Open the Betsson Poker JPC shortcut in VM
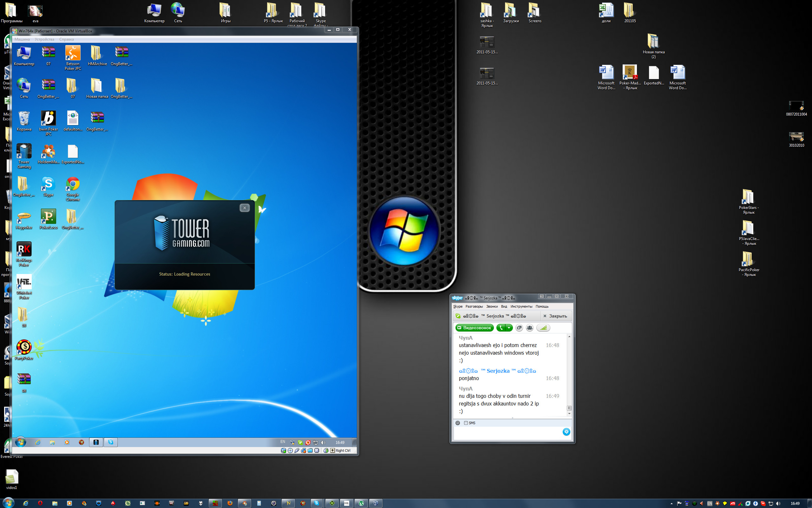Viewport: 812px width, 508px height. click(x=72, y=57)
